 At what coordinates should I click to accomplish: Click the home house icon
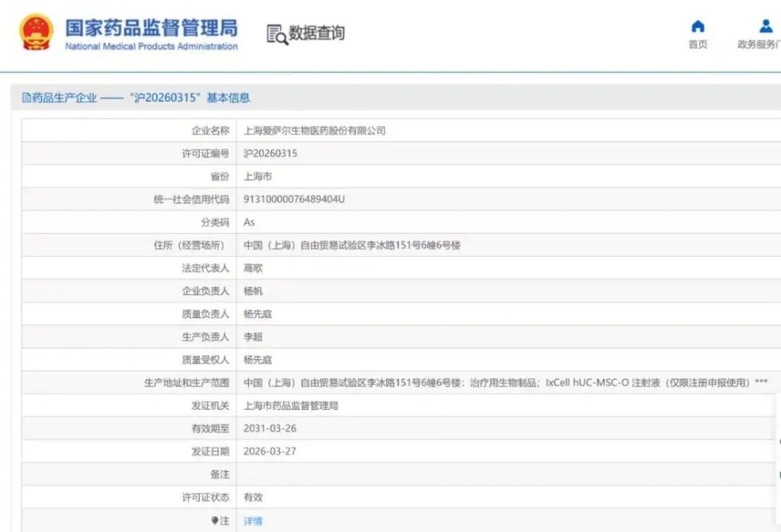tap(698, 27)
